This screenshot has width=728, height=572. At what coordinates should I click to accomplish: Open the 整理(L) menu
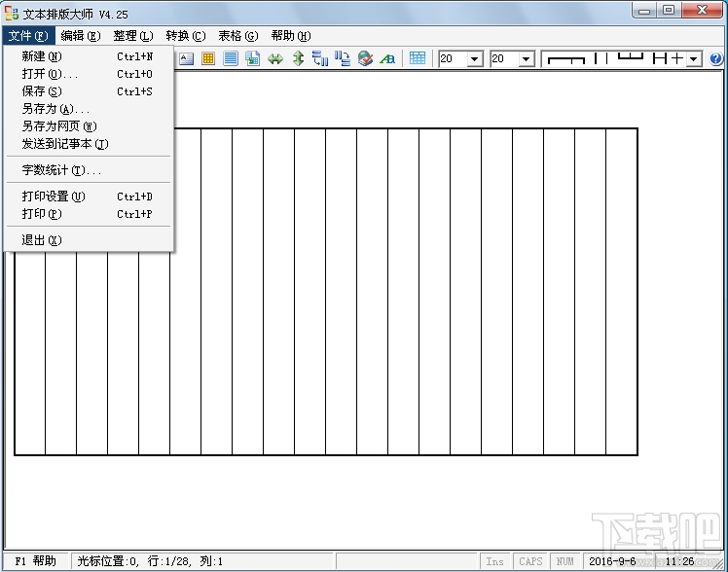point(133,36)
